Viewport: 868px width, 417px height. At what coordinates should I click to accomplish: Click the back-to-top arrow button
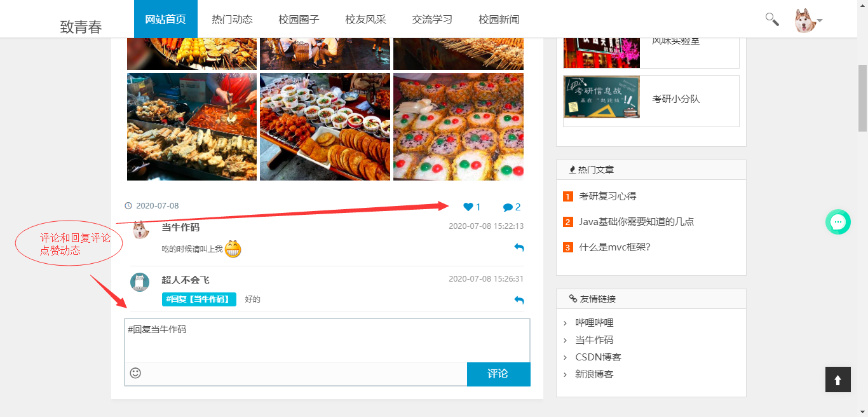pos(838,379)
